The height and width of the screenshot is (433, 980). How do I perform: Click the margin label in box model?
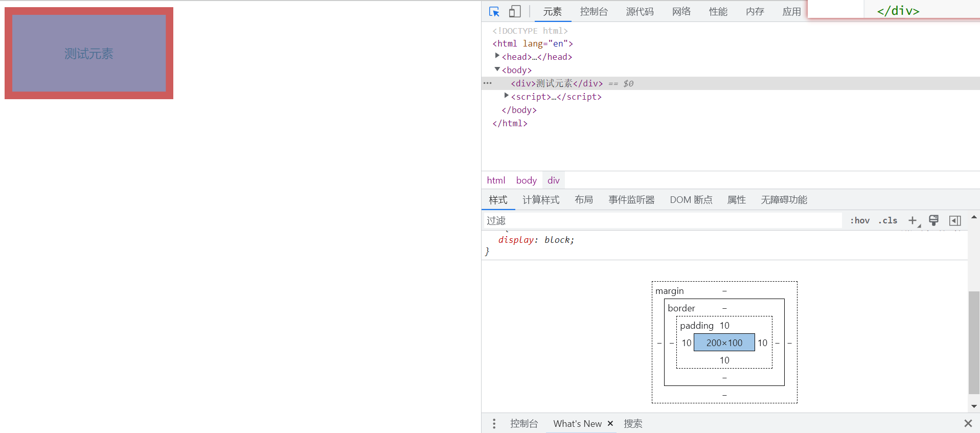pyautogui.click(x=670, y=291)
